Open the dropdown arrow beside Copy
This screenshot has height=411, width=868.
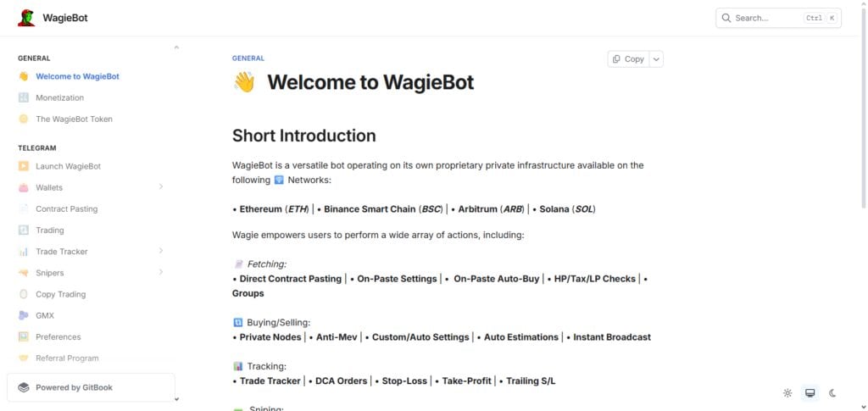656,59
